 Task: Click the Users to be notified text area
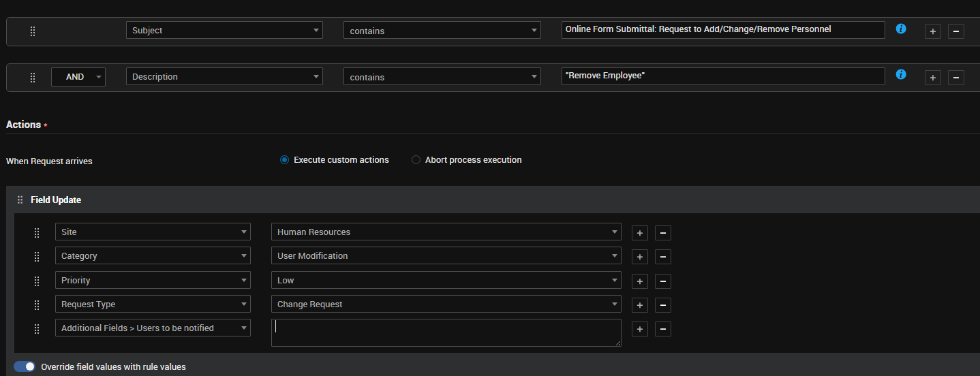(x=446, y=333)
